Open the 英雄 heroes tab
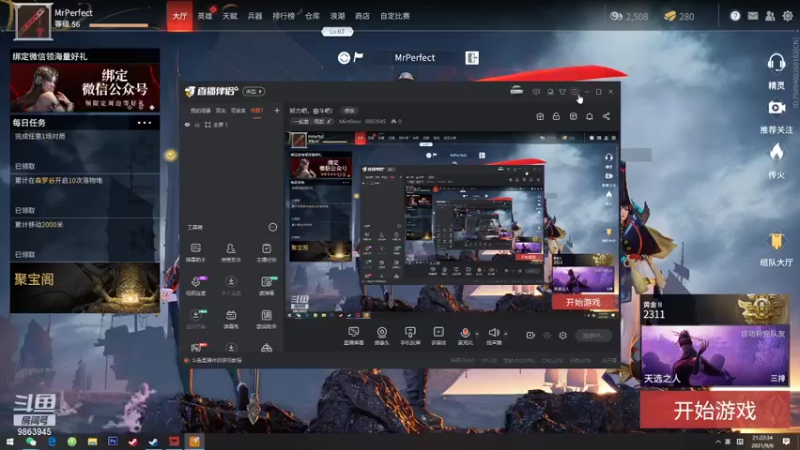 pos(205,16)
